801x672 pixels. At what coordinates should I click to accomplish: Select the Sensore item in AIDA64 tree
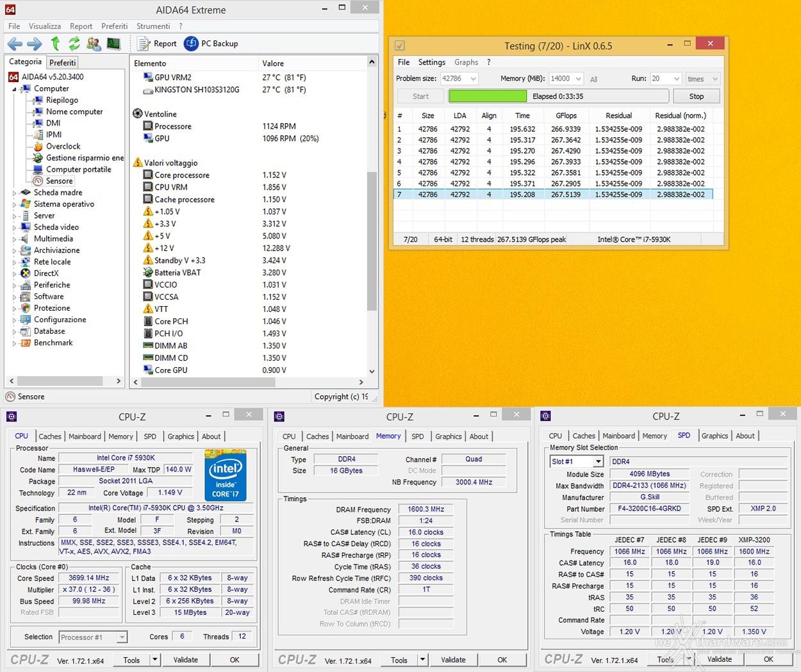pyautogui.click(x=59, y=181)
